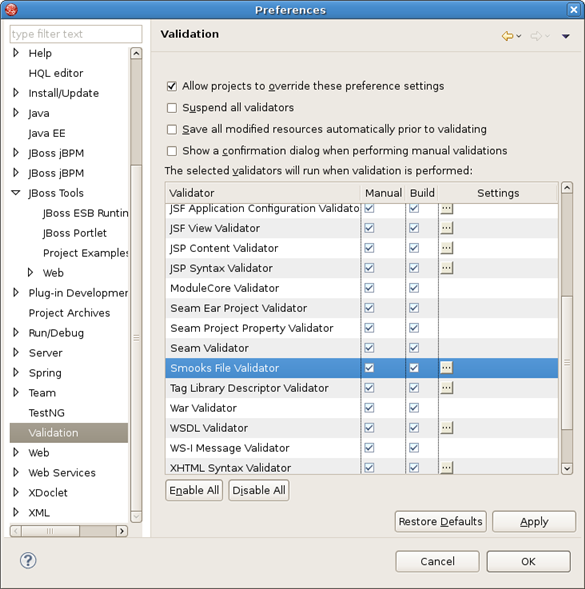Image resolution: width=585 pixels, height=589 pixels.
Task: Click the Help question mark icon
Action: click(x=28, y=560)
